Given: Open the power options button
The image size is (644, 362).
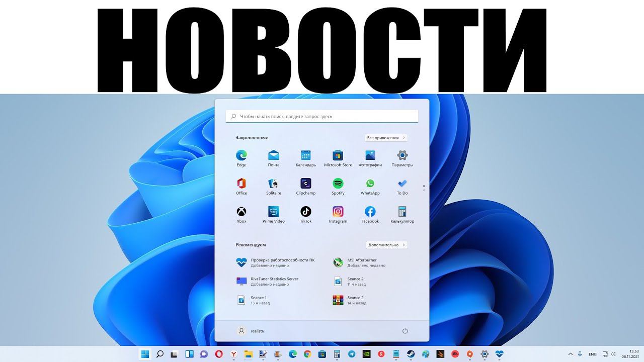Looking at the screenshot, I should click(405, 331).
